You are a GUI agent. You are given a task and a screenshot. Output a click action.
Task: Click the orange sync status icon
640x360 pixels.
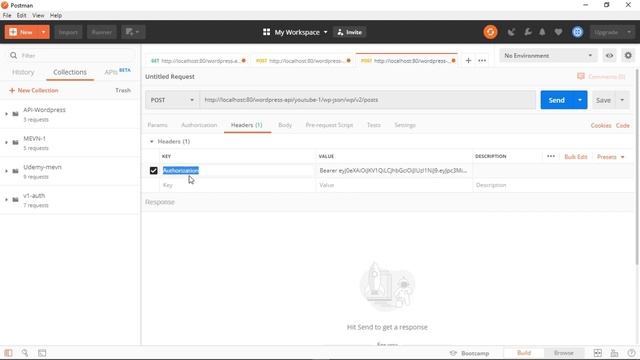pos(490,32)
